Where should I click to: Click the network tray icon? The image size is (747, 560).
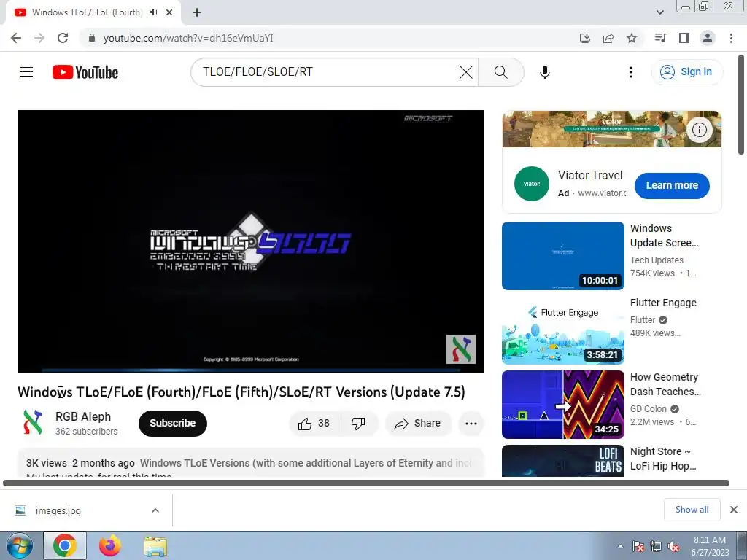point(656,547)
